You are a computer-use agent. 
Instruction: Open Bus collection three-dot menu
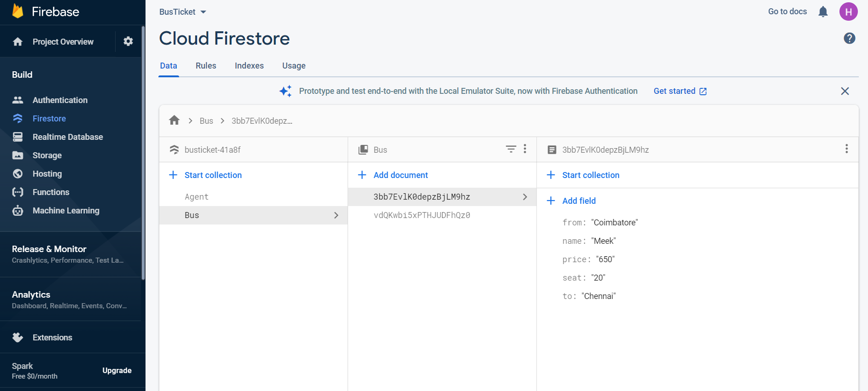click(524, 149)
